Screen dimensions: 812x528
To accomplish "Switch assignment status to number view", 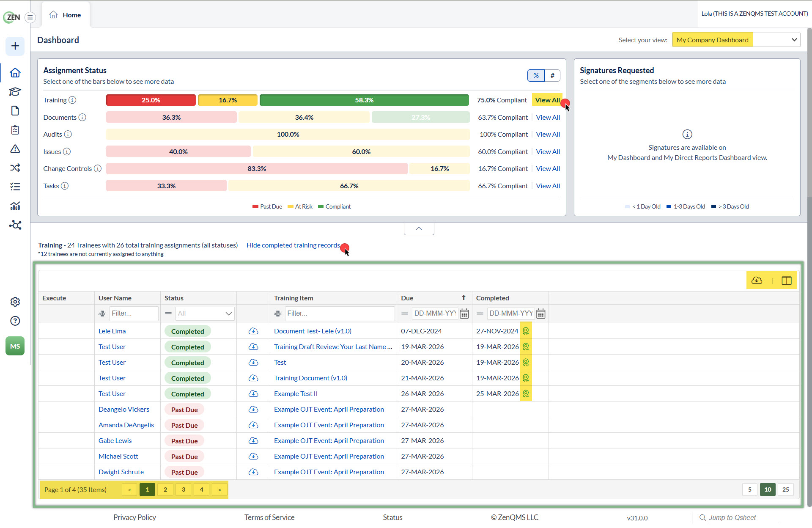I will coord(552,75).
